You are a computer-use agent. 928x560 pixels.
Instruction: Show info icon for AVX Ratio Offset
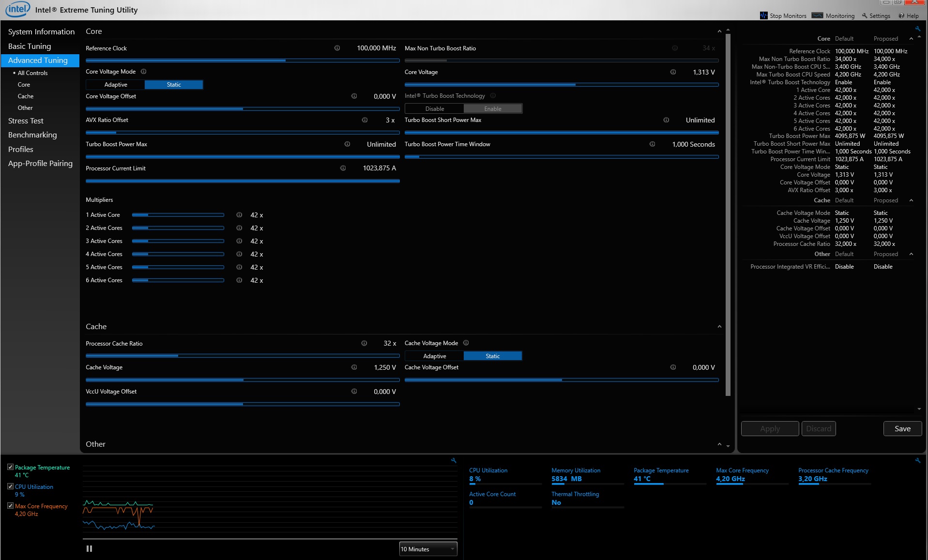pos(365,120)
